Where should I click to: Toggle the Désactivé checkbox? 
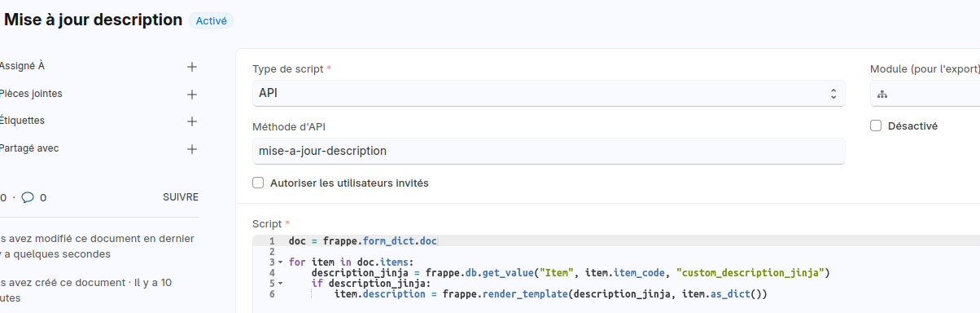pos(876,126)
